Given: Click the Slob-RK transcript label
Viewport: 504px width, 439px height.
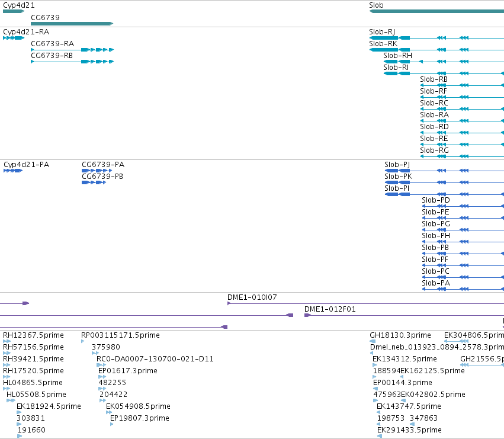Looking at the screenshot, I should pyautogui.click(x=383, y=44).
